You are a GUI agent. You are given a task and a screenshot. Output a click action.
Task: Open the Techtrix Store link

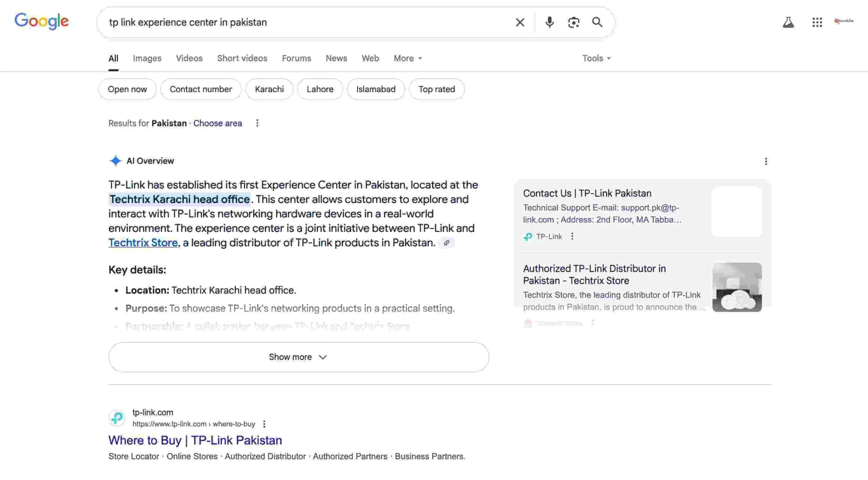tap(143, 243)
